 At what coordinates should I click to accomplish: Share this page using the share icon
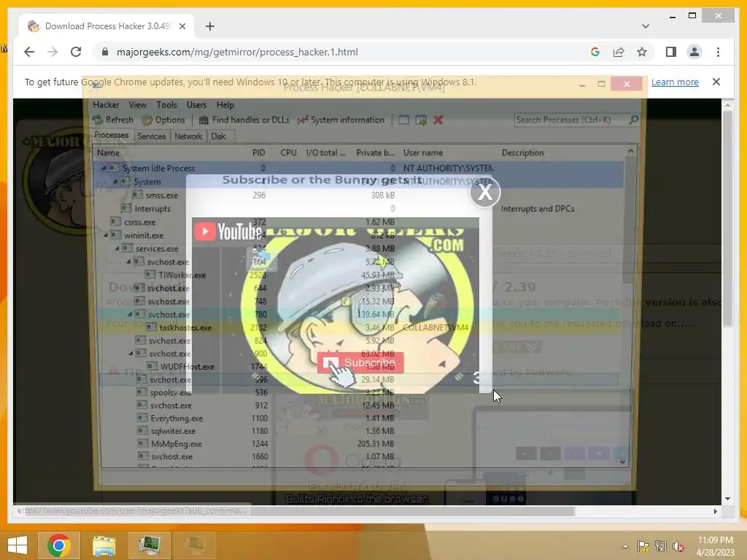(x=619, y=52)
